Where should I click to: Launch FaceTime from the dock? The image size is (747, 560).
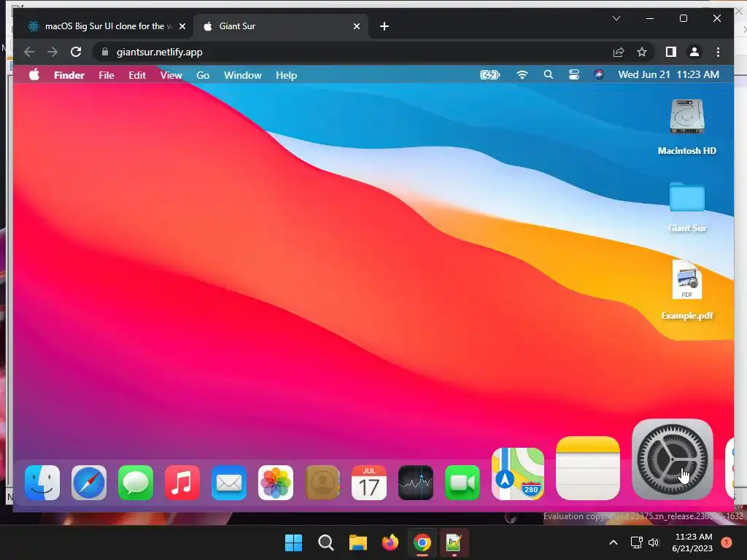(462, 483)
